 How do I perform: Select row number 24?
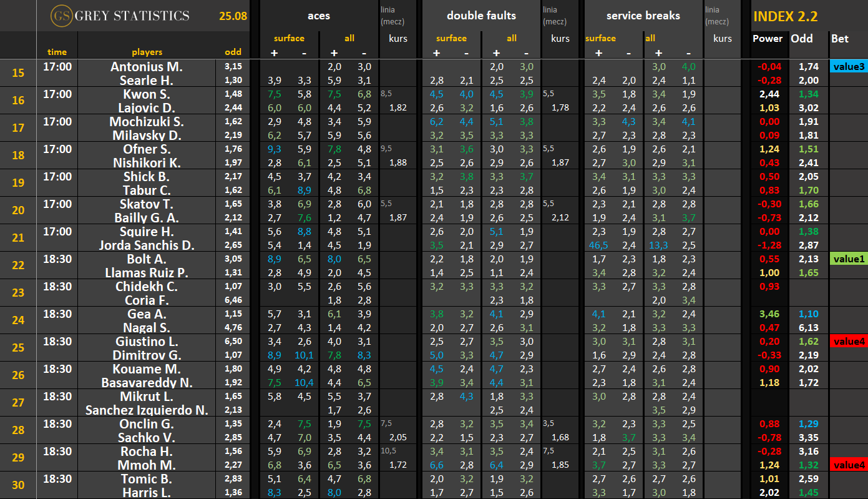18,320
